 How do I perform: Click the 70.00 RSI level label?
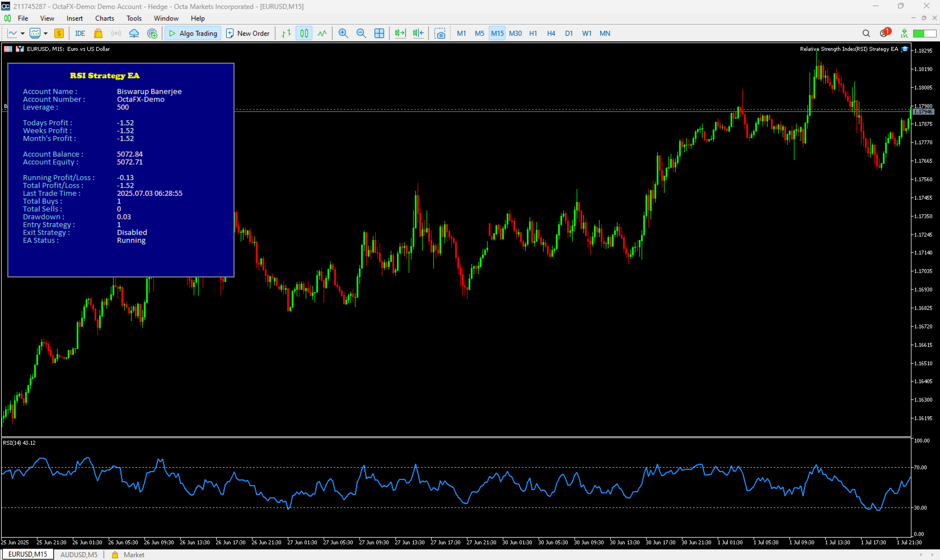921,468
